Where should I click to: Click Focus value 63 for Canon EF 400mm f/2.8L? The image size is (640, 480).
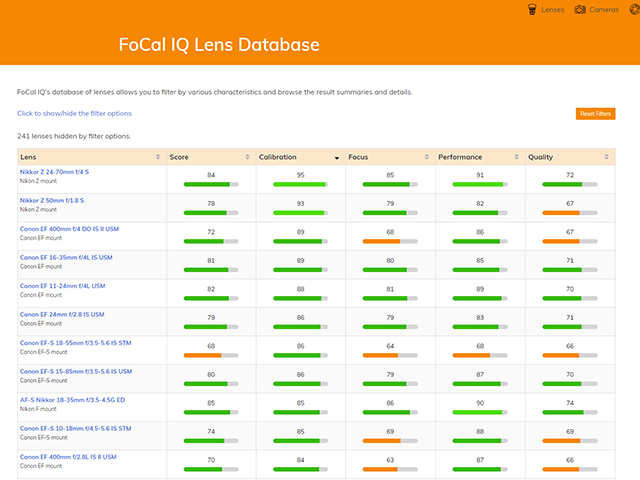(x=390, y=460)
